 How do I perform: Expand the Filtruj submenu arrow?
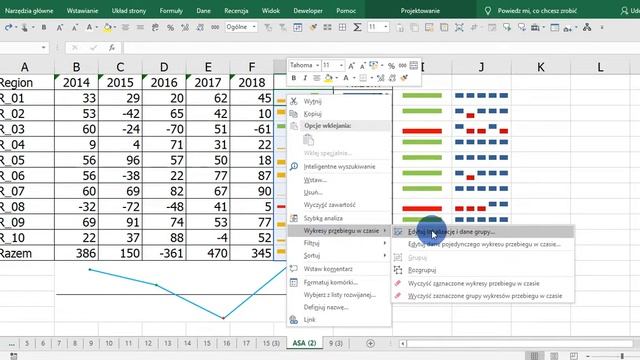pos(384,243)
